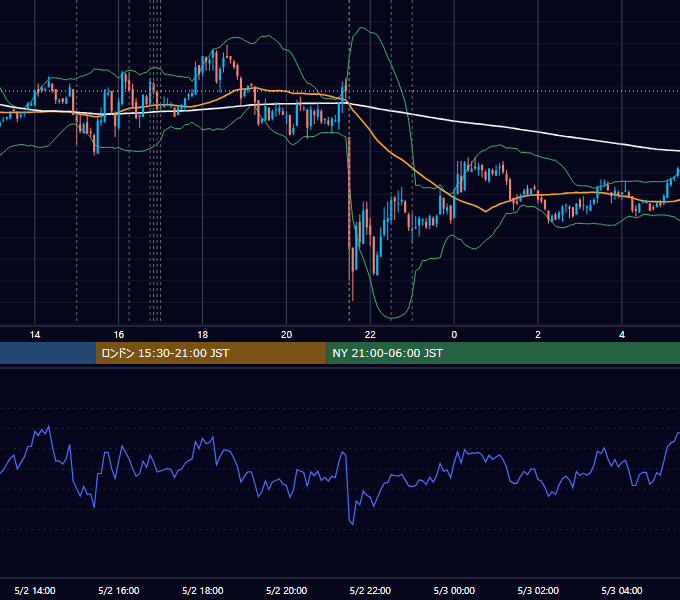Click the 5/2 22:00 date label
The width and height of the screenshot is (680, 600).
tap(370, 590)
